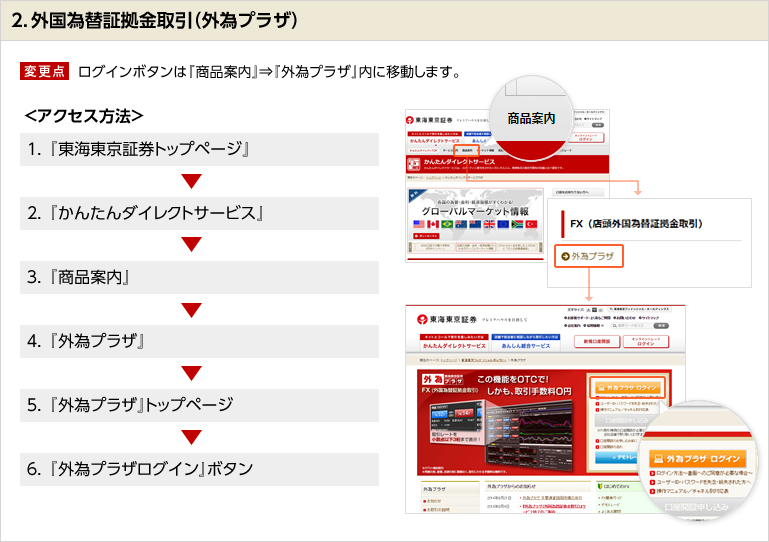Open the かんたんダイレクトサービス tab in the lower screenshot
The width and height of the screenshot is (769, 542).
pos(454,343)
